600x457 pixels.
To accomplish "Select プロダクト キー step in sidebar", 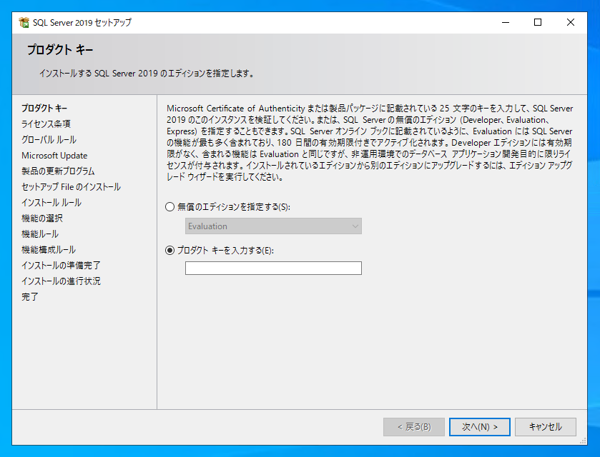I will [x=44, y=108].
